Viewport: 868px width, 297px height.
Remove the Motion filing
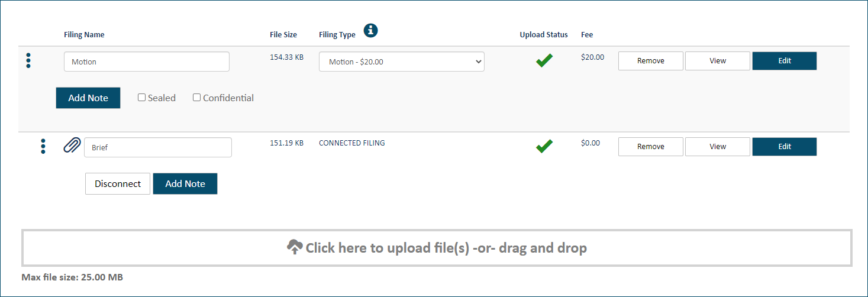[651, 61]
